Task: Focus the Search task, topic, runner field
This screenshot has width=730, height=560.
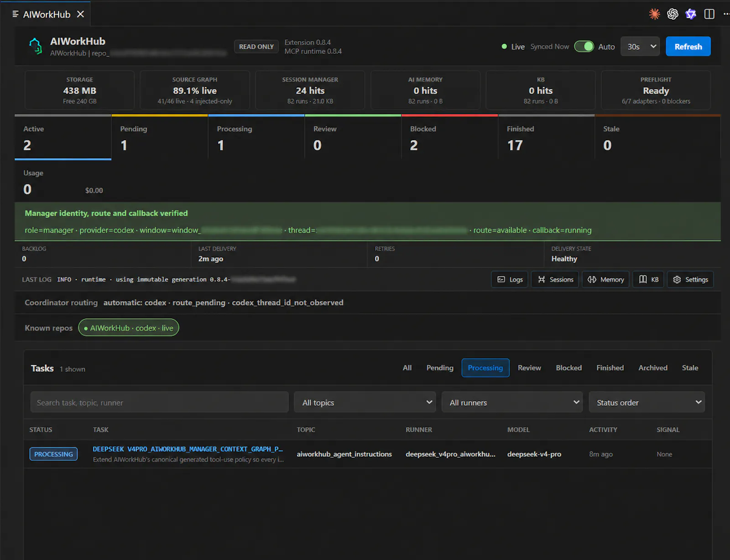Action: [160, 403]
